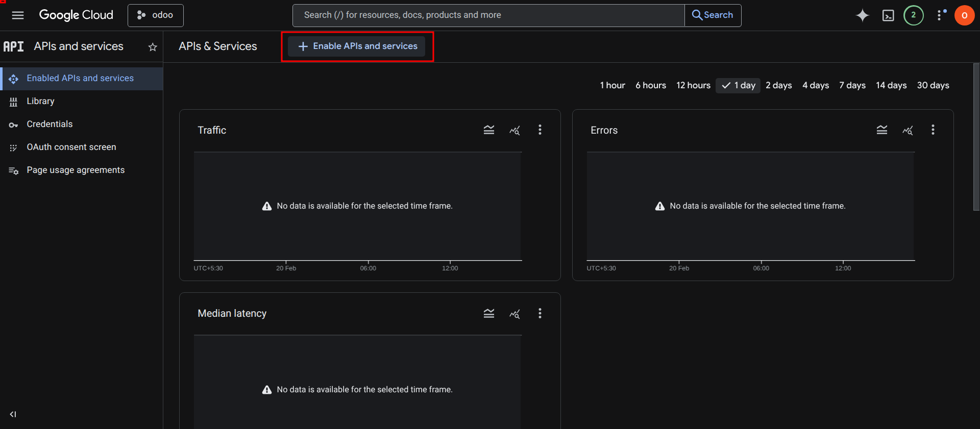Click the Page usage agreements icon
Image resolution: width=980 pixels, height=429 pixels.
click(14, 171)
